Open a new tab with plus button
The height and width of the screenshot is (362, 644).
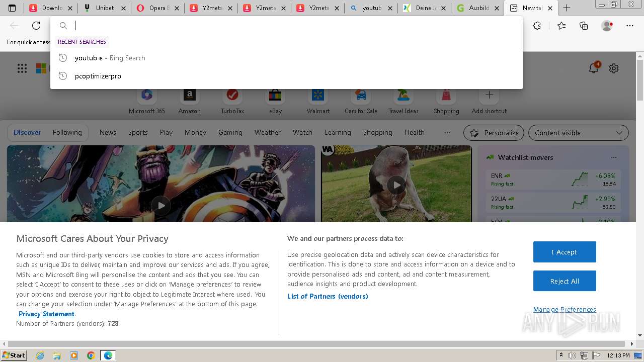pos(567,8)
